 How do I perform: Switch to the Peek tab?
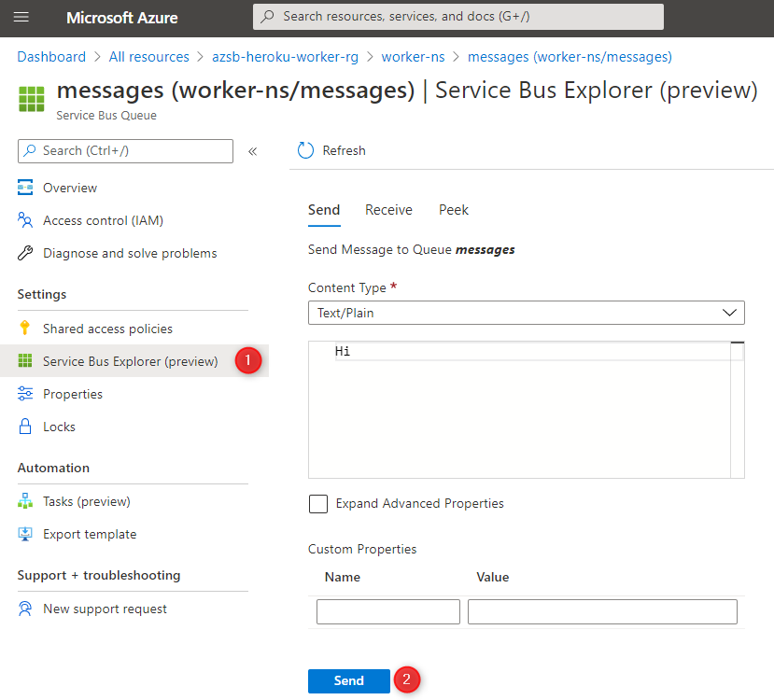tap(454, 210)
